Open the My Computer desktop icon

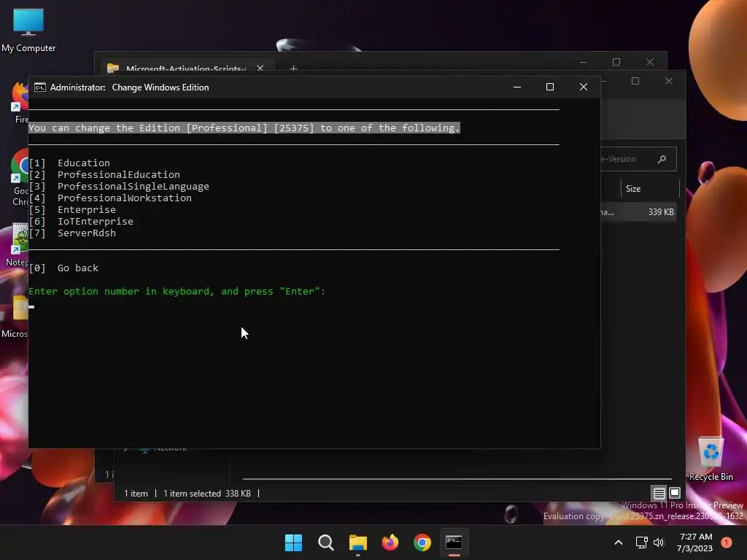coord(28,29)
